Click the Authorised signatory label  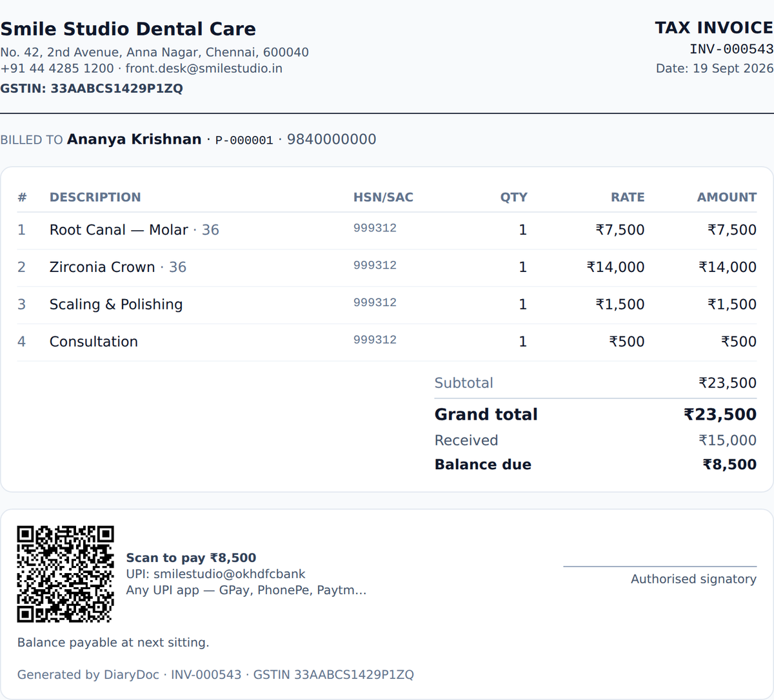pyautogui.click(x=693, y=579)
